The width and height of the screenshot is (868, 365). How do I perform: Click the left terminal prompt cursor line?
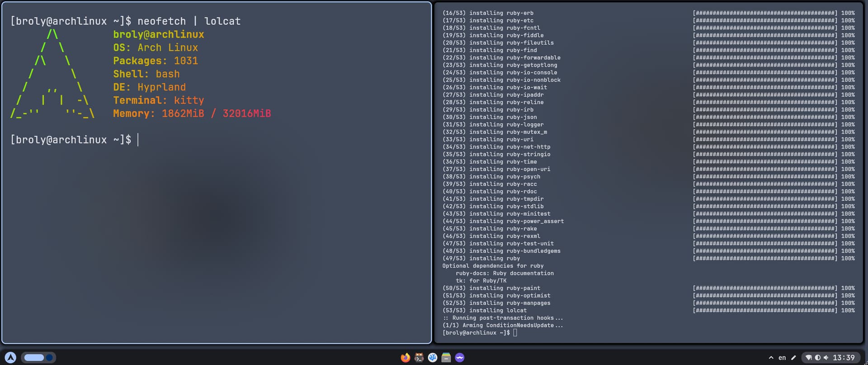(x=75, y=140)
